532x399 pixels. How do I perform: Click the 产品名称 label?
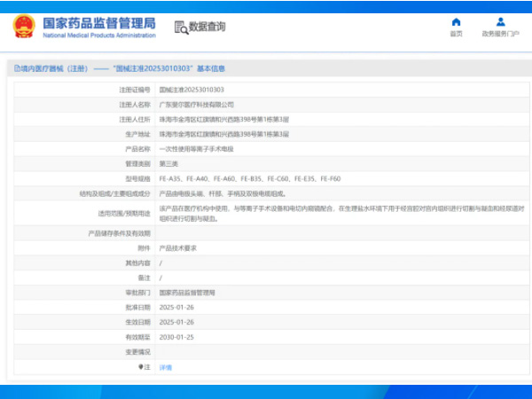(x=137, y=149)
